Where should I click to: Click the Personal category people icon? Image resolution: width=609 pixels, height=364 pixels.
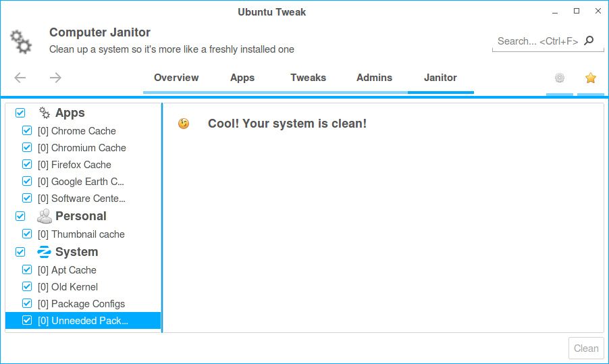coord(45,216)
